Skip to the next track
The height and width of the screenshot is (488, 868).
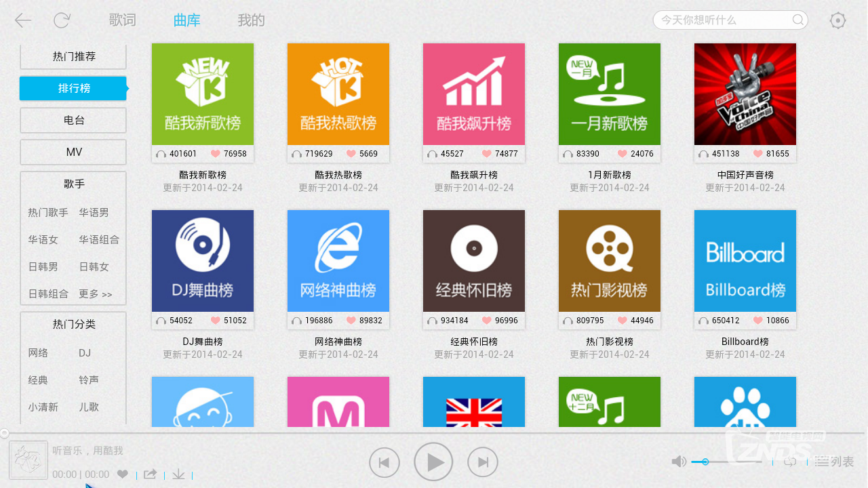[x=483, y=463]
